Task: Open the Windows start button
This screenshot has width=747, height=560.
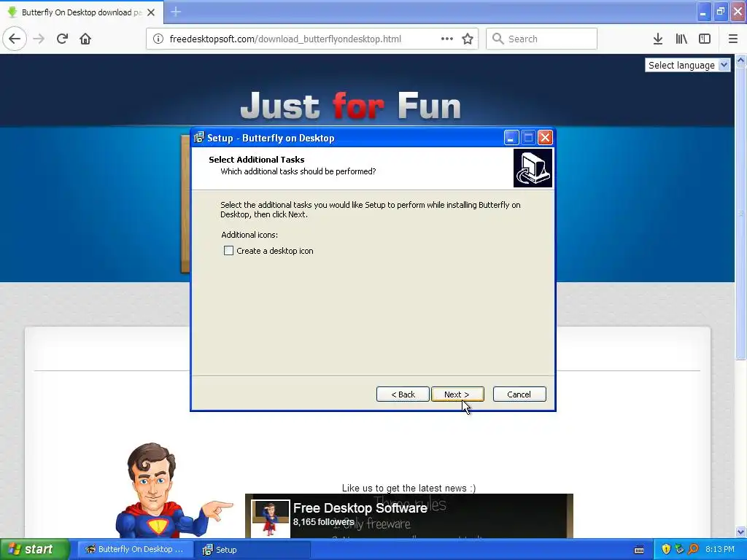Action: tap(35, 549)
